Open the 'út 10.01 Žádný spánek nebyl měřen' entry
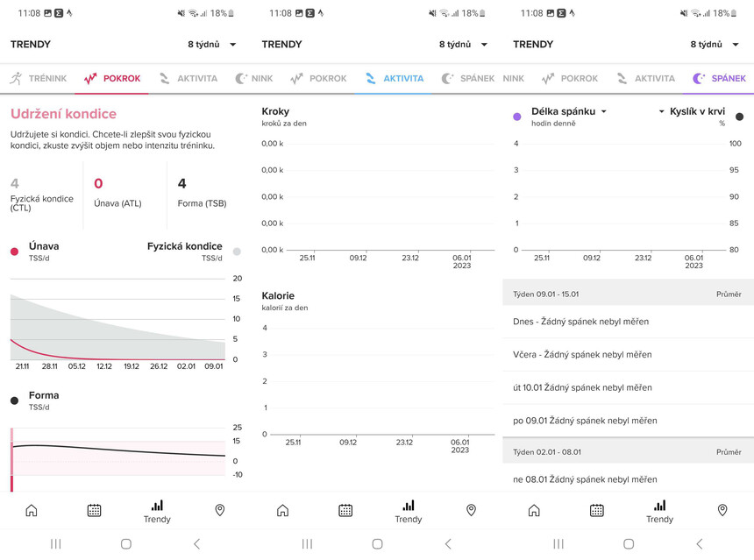Viewport: 754px width, 560px height. 628,387
